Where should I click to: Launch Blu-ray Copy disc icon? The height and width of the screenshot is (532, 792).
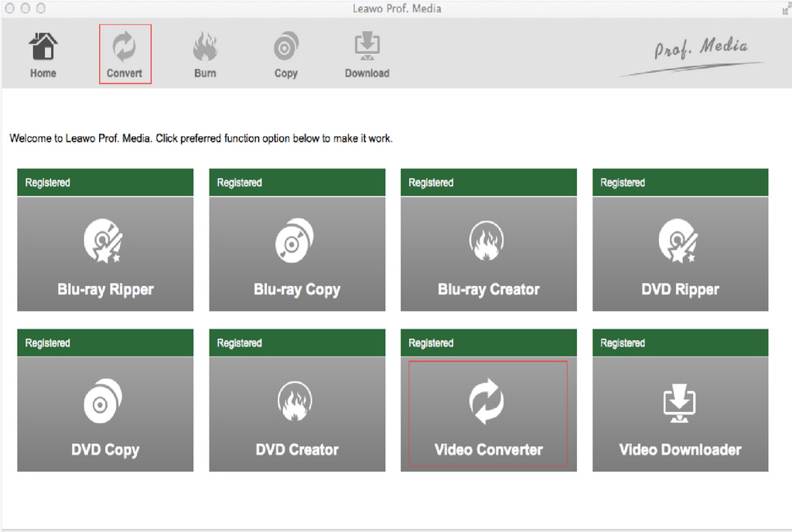(295, 240)
